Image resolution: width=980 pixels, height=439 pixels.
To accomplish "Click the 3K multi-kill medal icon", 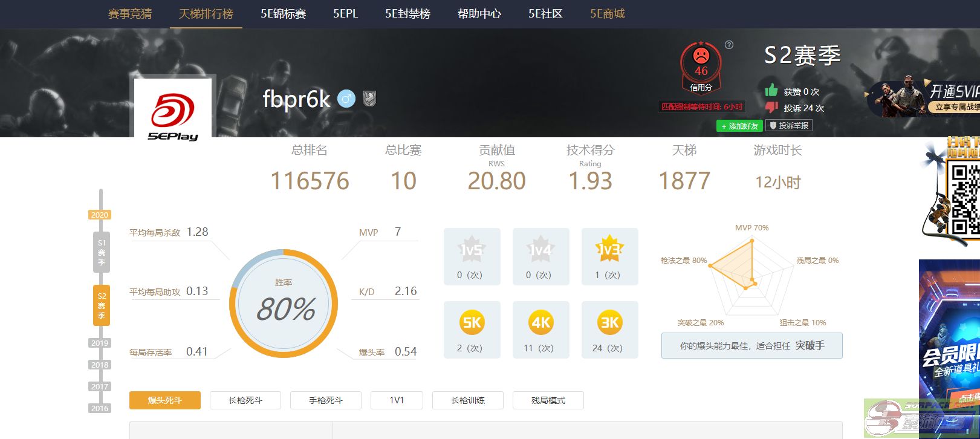I will (609, 323).
